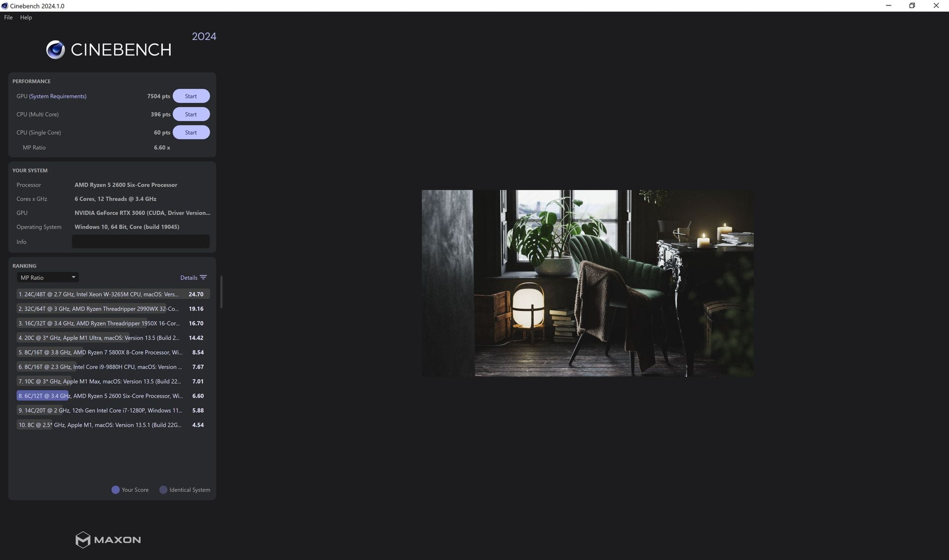Viewport: 949px width, 560px height.
Task: Select ranking row Ryzen 7 5800X
Action: point(113,352)
